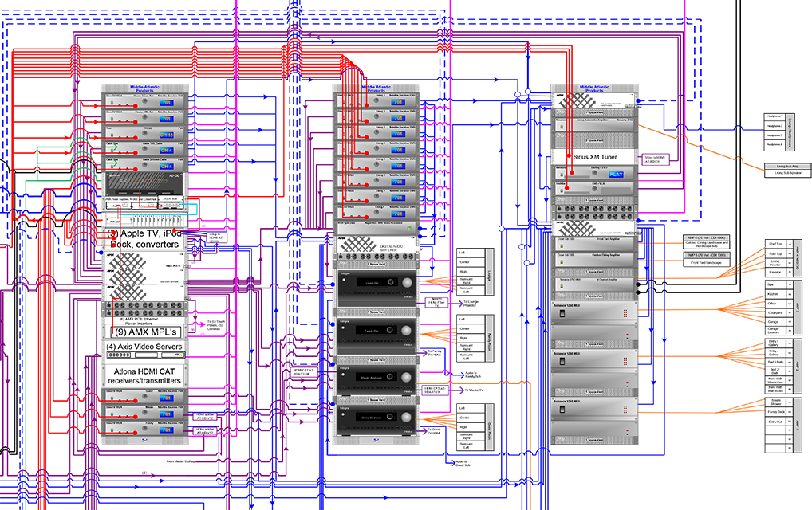Select the Living Sub Amp header
Screen dimensions: 812x510
coord(787,166)
